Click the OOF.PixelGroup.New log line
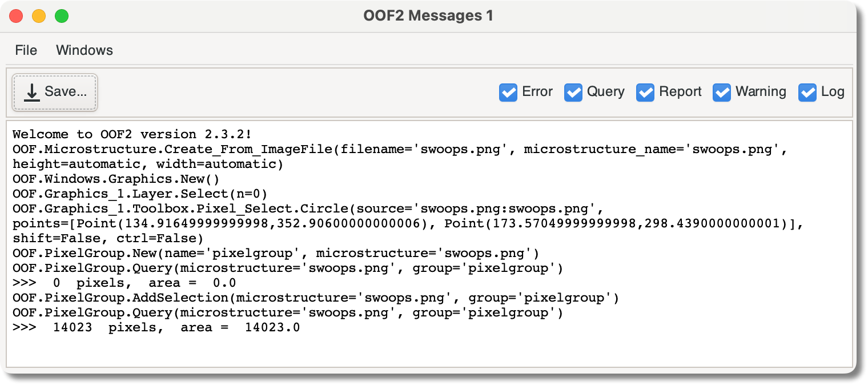Screen dimensions: 868x385 pyautogui.click(x=275, y=253)
